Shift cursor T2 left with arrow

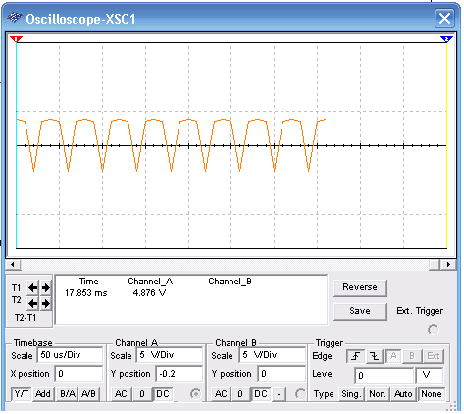click(33, 304)
